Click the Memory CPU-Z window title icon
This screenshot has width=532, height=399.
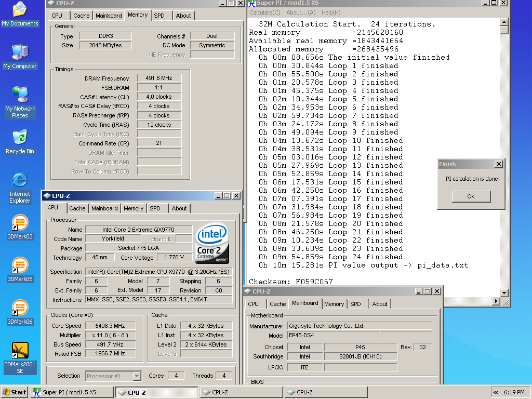[51, 3]
